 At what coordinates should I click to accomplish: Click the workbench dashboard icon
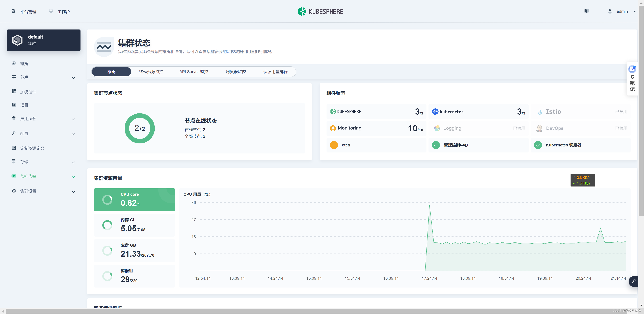click(x=51, y=11)
